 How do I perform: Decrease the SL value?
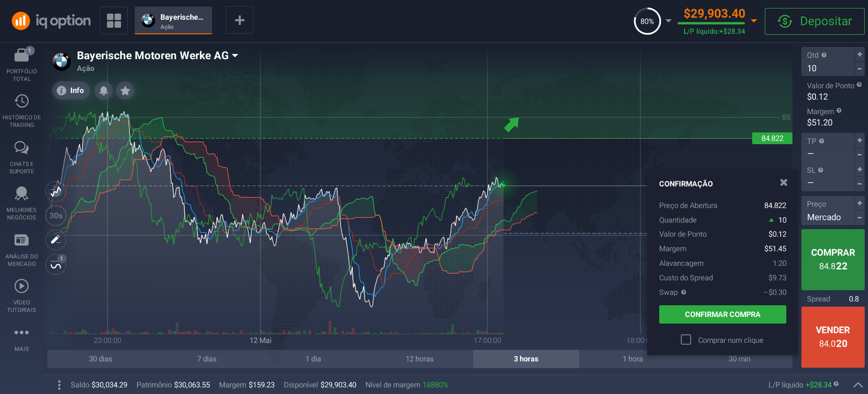860,184
